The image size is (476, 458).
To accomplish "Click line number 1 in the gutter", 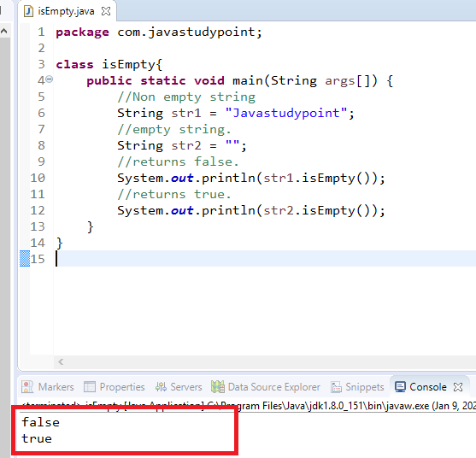I will pos(41,32).
